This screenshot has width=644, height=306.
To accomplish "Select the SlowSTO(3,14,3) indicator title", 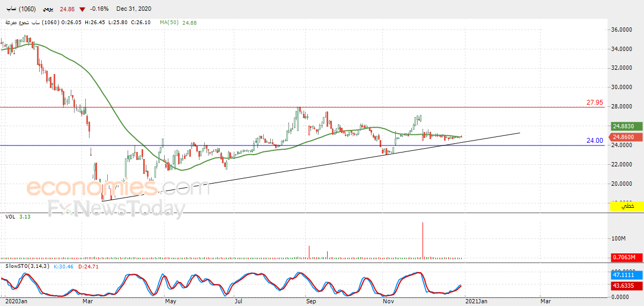I will (28, 266).
